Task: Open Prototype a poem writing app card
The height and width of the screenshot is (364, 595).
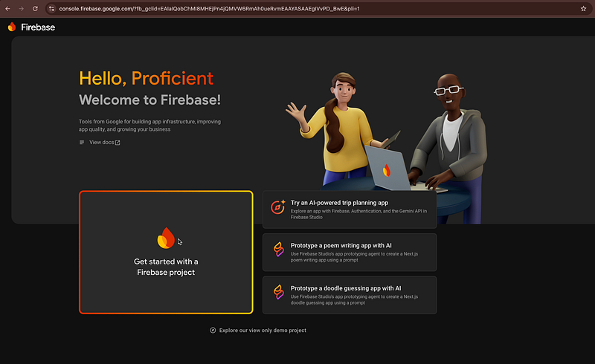Action: pyautogui.click(x=350, y=252)
